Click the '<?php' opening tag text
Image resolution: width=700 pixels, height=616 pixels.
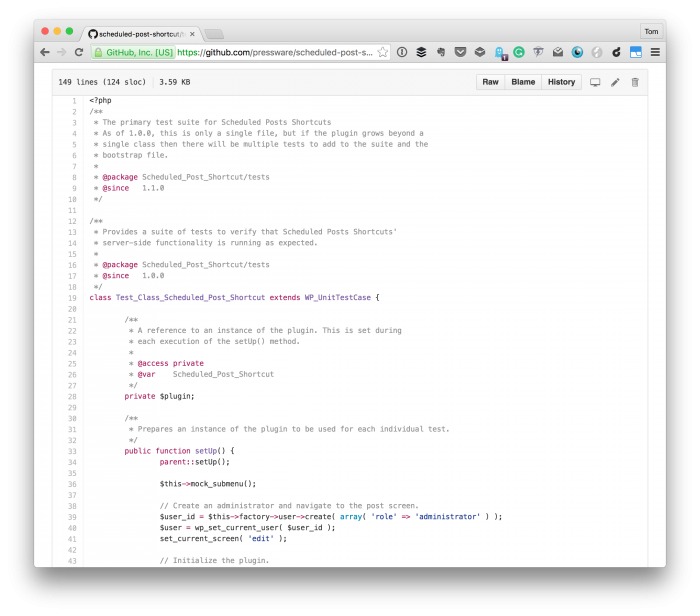coord(100,100)
